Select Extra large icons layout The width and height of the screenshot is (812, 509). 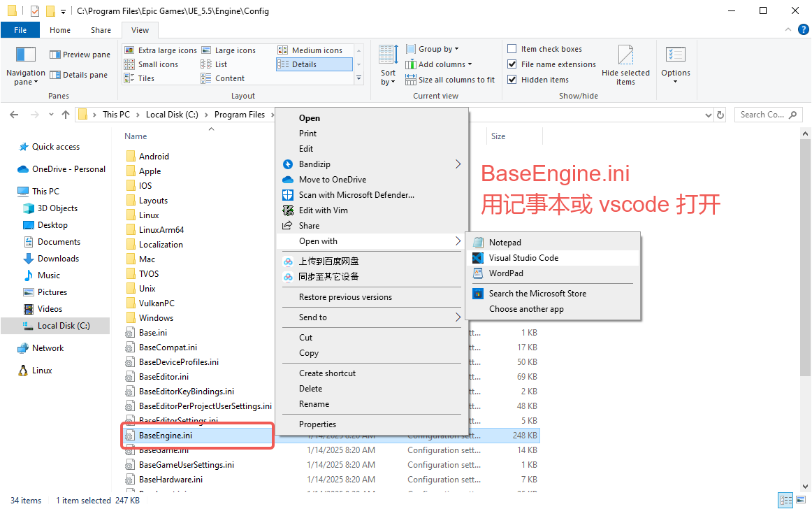(161, 50)
